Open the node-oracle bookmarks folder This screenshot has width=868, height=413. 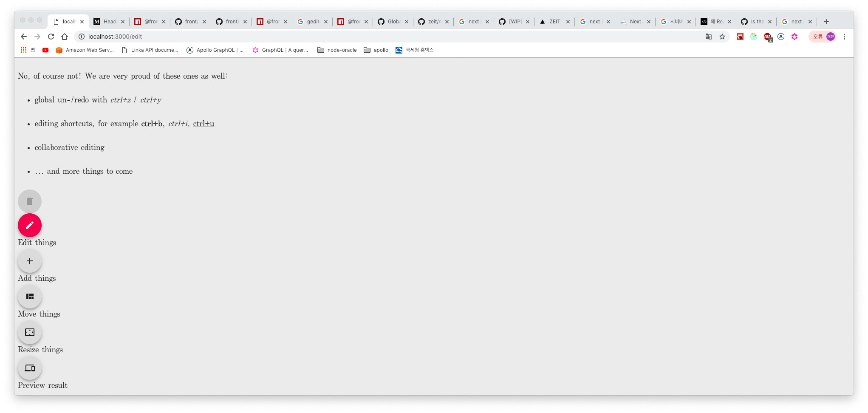pyautogui.click(x=337, y=50)
